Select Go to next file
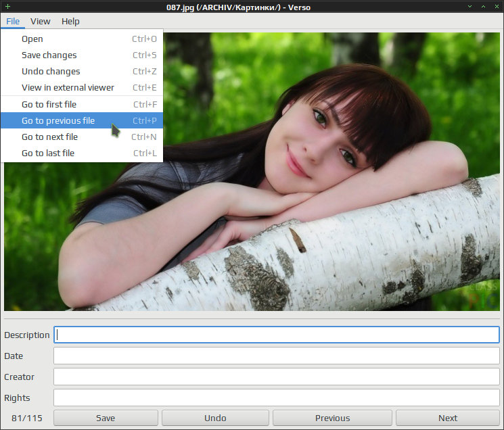The height and width of the screenshot is (430, 504). point(82,137)
